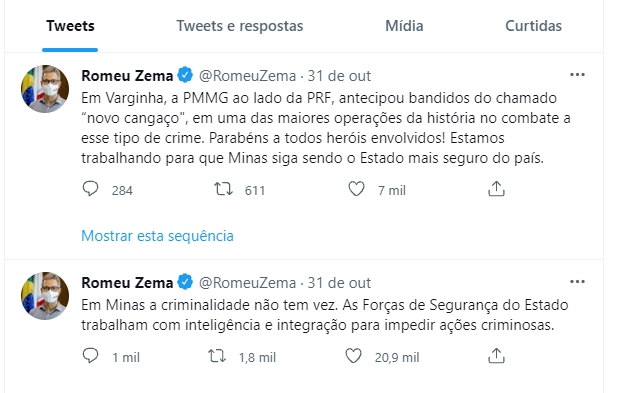The width and height of the screenshot is (626, 393).
Task: Click the profile picture on first tweet
Action: (x=45, y=89)
